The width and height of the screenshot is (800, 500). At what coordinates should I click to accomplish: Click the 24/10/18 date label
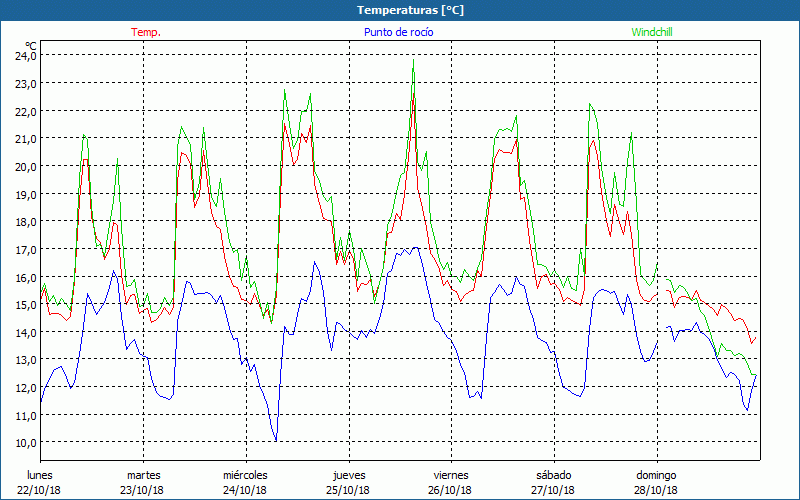click(245, 490)
